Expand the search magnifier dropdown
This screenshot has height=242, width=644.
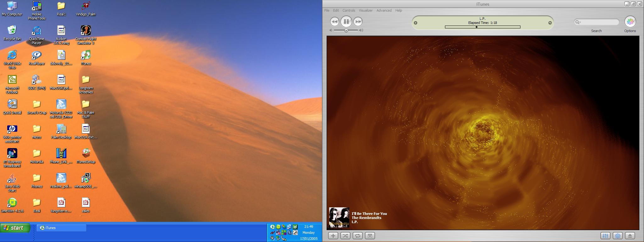(578, 22)
